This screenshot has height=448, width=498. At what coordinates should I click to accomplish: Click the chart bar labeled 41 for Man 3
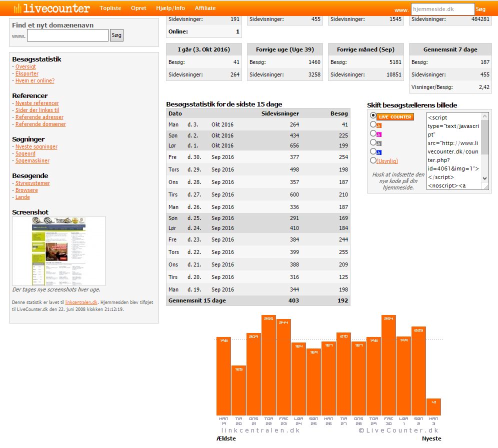(x=433, y=407)
